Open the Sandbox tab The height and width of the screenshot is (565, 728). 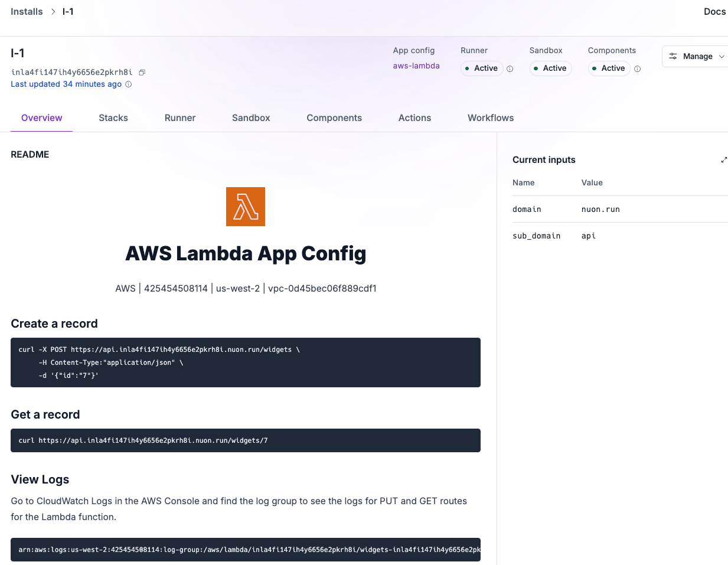[251, 118]
